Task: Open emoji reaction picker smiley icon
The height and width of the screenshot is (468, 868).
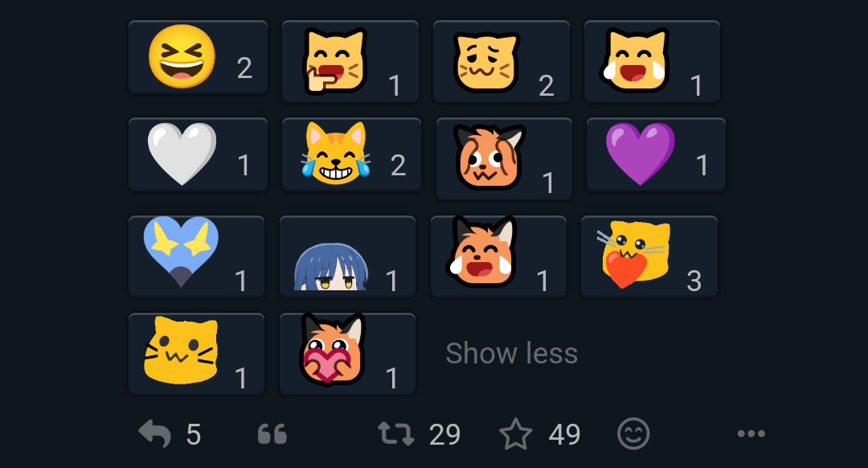Action: coord(633,434)
